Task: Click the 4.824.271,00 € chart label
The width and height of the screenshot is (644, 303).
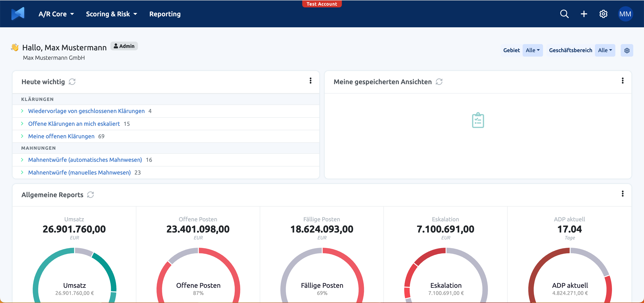Action: click(x=570, y=293)
